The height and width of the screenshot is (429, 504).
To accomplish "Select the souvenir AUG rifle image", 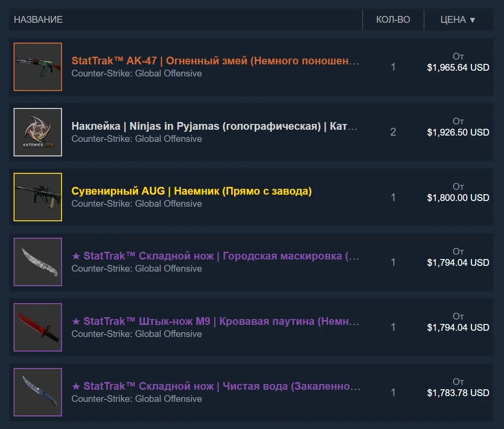I will coord(38,197).
